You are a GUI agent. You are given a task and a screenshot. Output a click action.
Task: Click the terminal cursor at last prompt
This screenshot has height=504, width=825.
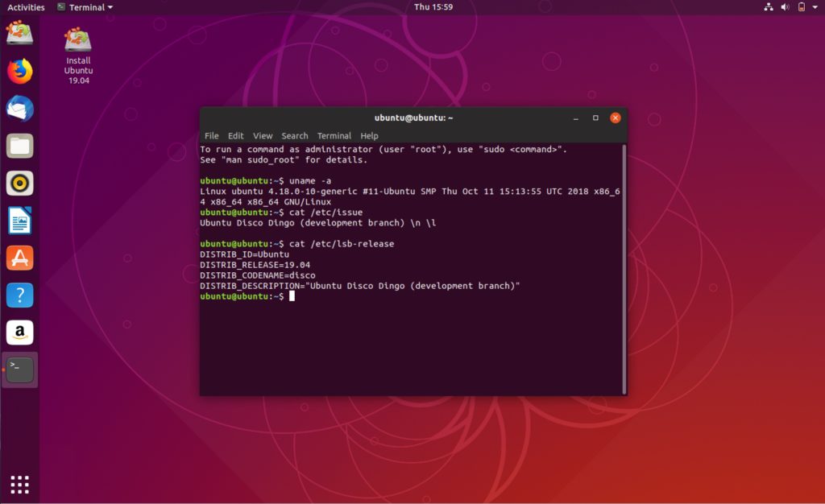tap(292, 296)
